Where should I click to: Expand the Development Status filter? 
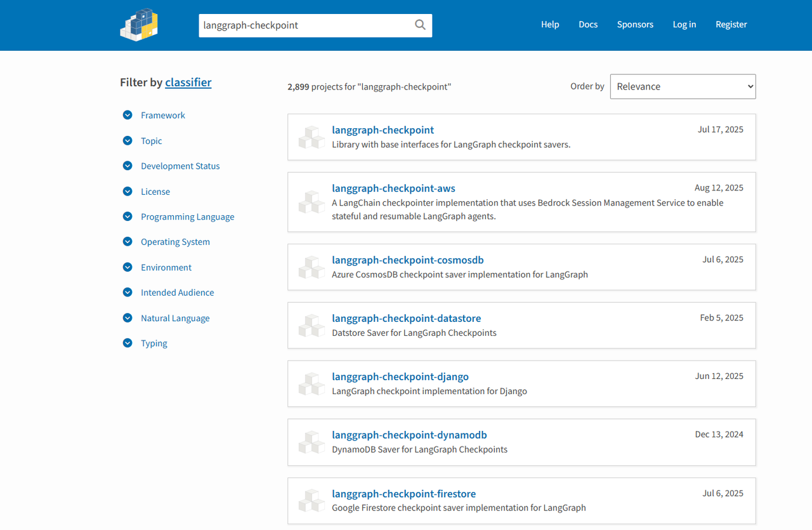click(180, 166)
